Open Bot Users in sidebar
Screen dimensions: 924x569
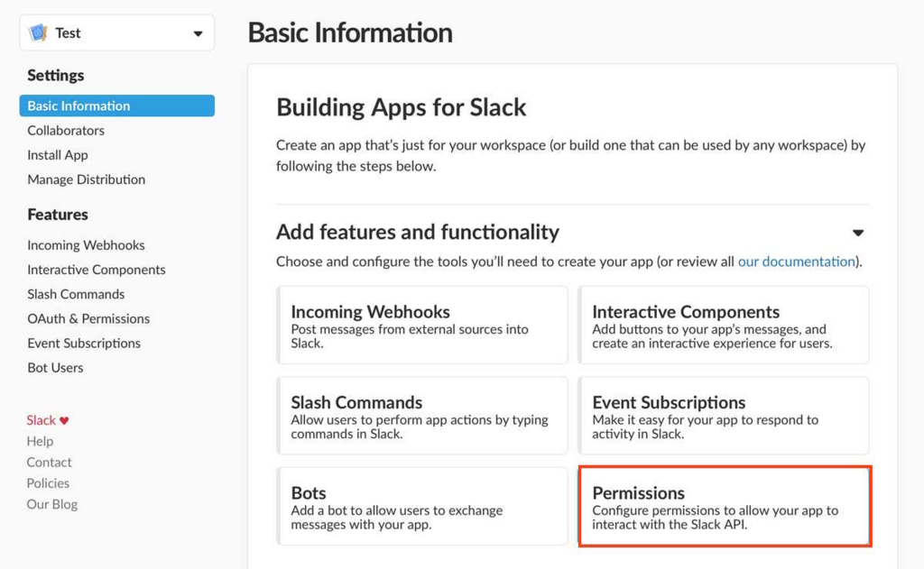tap(55, 367)
